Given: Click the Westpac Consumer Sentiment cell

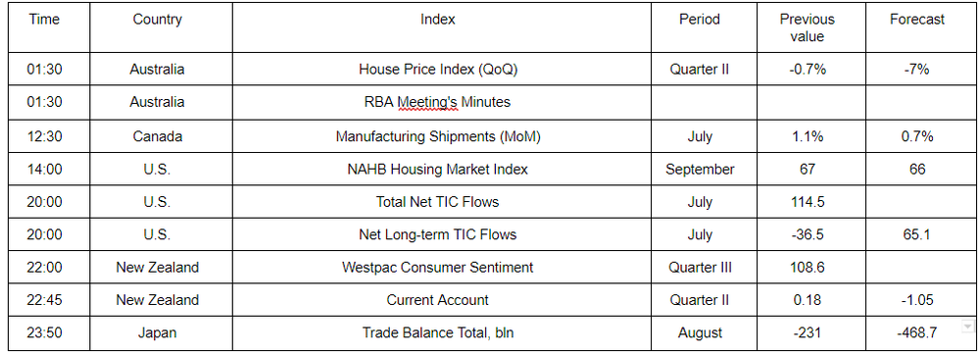Looking at the screenshot, I should point(442,267).
